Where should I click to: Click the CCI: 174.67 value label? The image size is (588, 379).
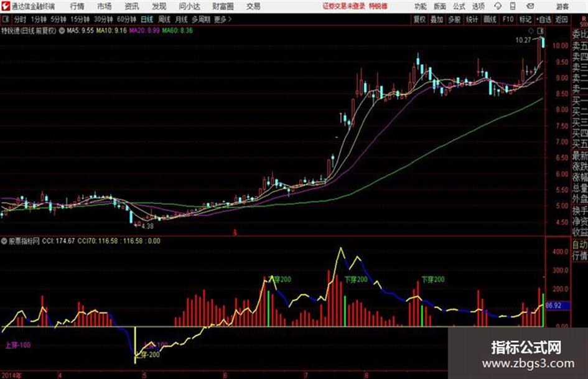click(58, 241)
